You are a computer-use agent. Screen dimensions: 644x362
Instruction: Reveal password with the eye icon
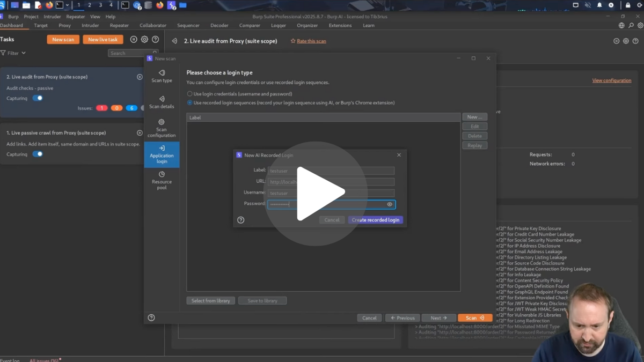[390, 204]
